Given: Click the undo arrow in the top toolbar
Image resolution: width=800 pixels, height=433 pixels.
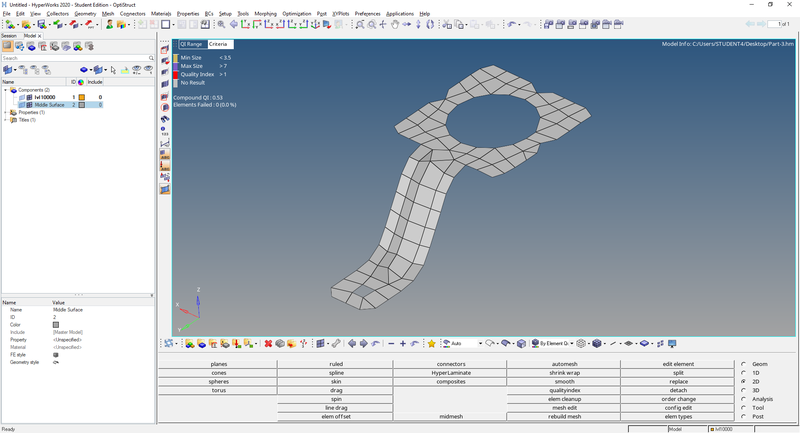Looking at the screenshot, I should click(513, 24).
